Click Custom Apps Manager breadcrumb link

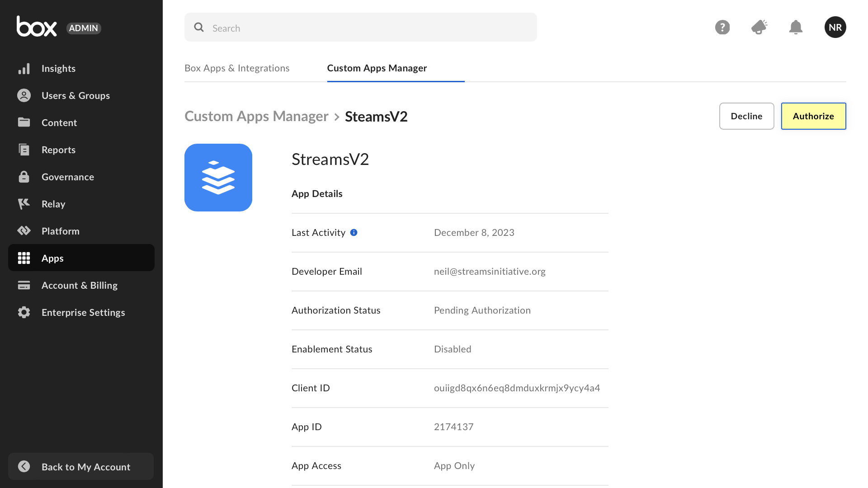[256, 116]
